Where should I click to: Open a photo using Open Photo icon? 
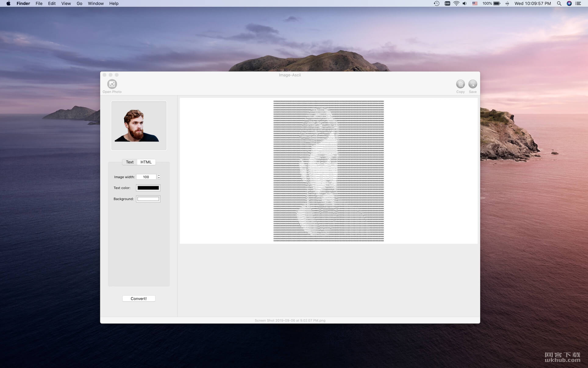click(x=112, y=84)
